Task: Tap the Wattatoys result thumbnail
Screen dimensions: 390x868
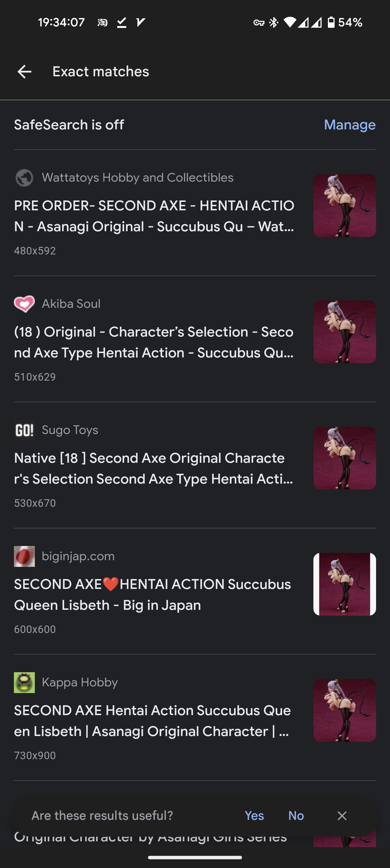Action: click(344, 206)
